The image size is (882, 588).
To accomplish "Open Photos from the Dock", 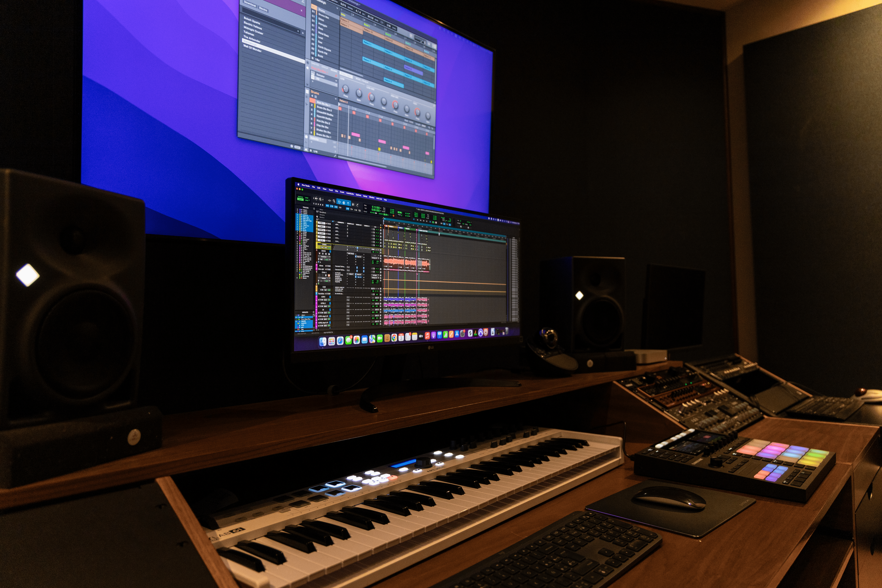I will click(357, 340).
